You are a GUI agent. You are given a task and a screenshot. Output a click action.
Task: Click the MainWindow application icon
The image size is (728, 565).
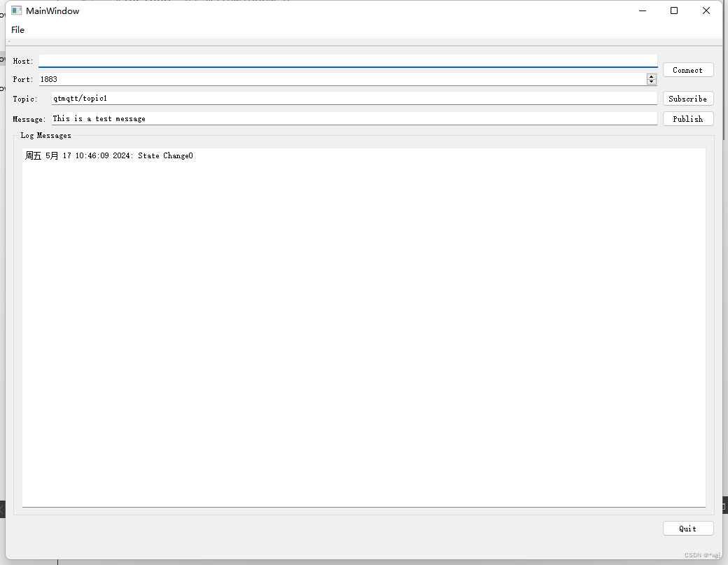[x=15, y=10]
